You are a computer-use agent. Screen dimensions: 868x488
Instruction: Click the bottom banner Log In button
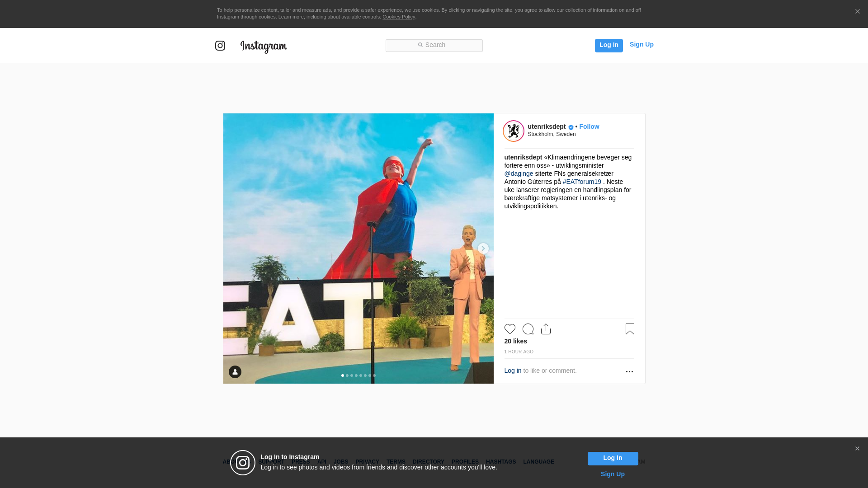[613, 459]
